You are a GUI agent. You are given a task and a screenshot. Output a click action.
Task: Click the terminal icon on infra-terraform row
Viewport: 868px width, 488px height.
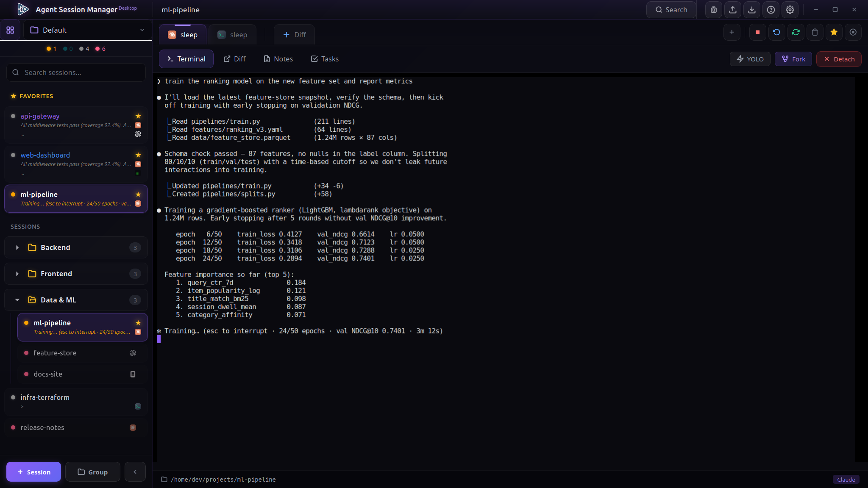tap(138, 406)
